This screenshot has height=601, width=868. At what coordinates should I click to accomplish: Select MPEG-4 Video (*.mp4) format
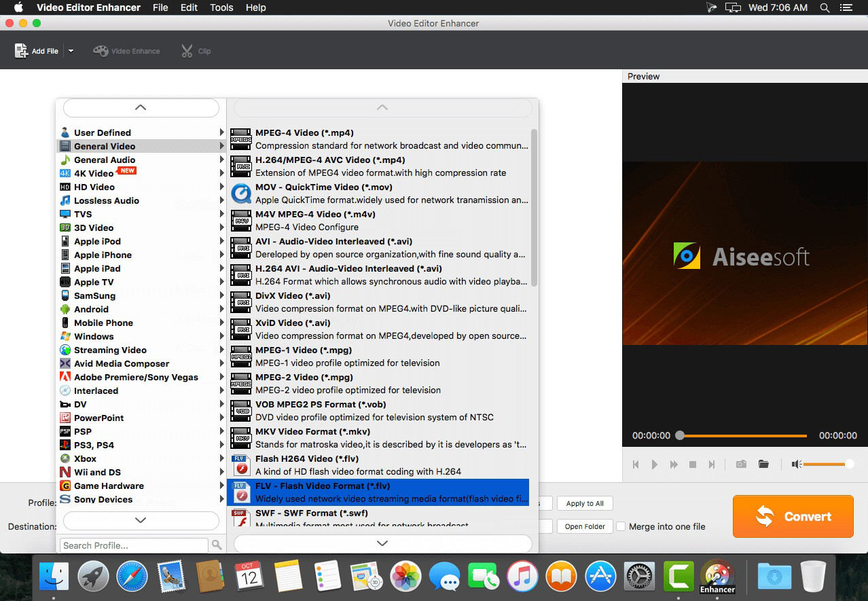pos(379,139)
